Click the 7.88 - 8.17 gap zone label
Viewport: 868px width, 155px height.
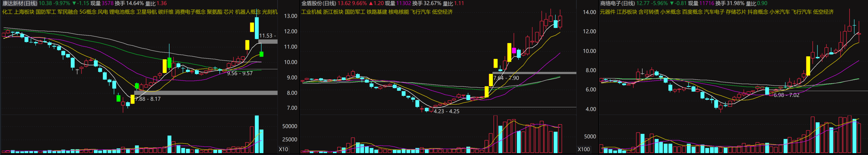pyautogui.click(x=148, y=99)
